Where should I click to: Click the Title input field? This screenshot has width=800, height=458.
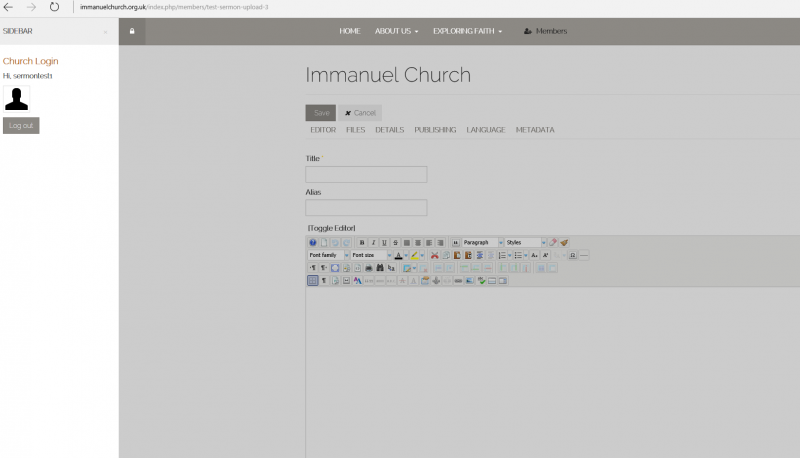(x=366, y=174)
